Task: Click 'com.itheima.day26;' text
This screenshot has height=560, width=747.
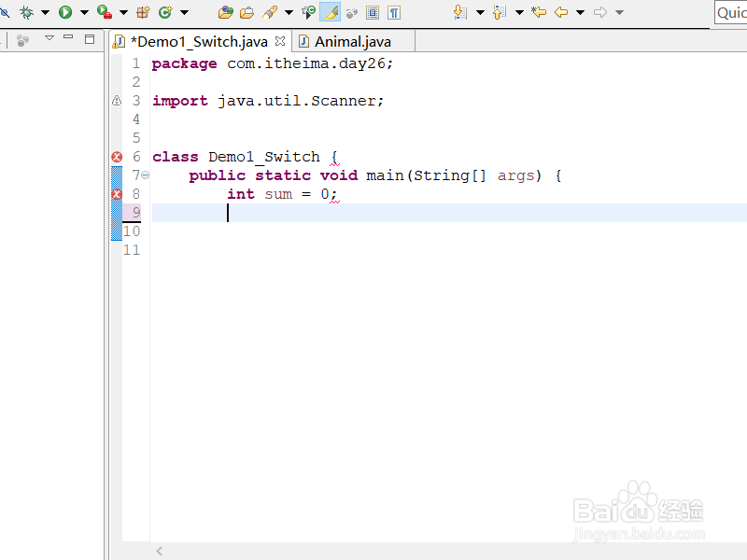Action: click(x=310, y=63)
